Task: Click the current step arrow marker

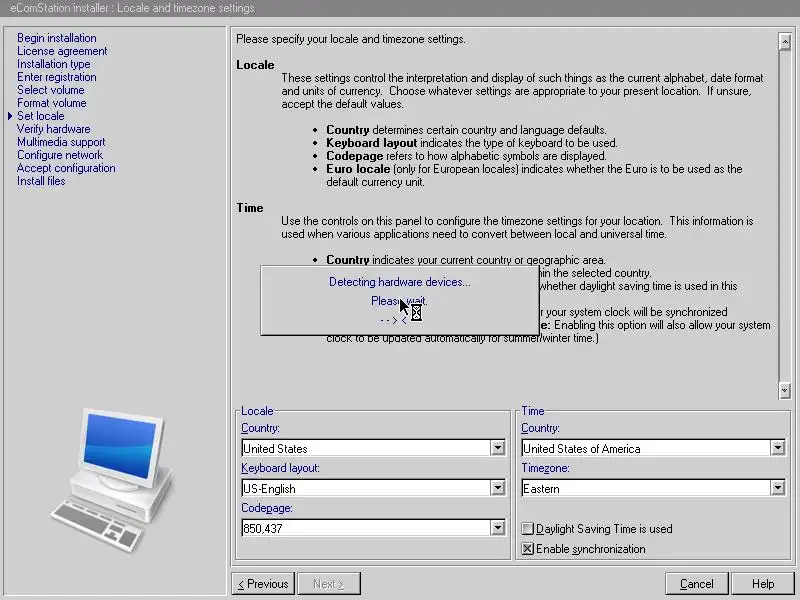Action: [10, 116]
